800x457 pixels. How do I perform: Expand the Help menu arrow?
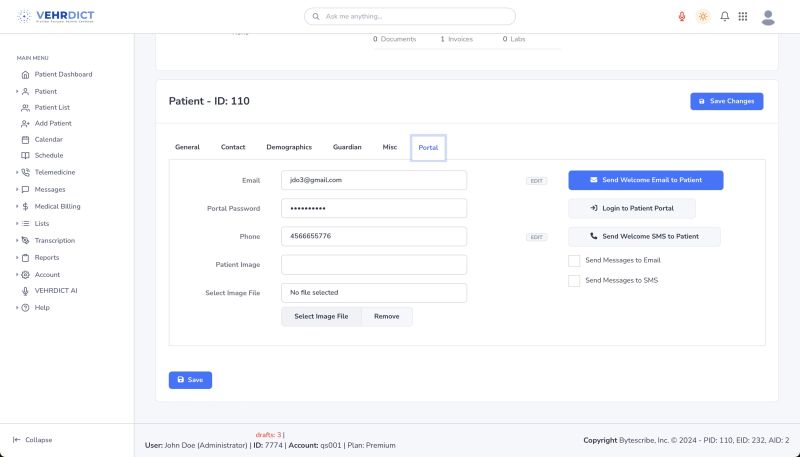tap(17, 308)
